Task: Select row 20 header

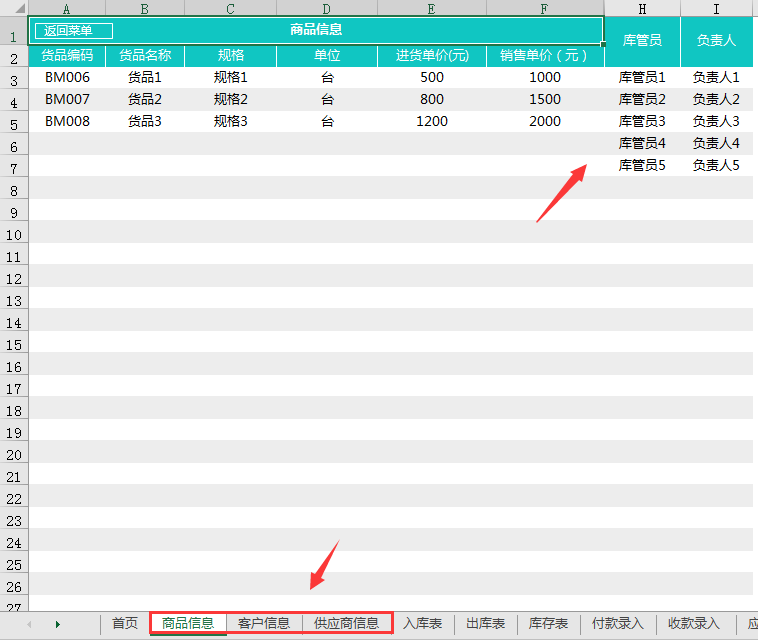Action: point(14,454)
